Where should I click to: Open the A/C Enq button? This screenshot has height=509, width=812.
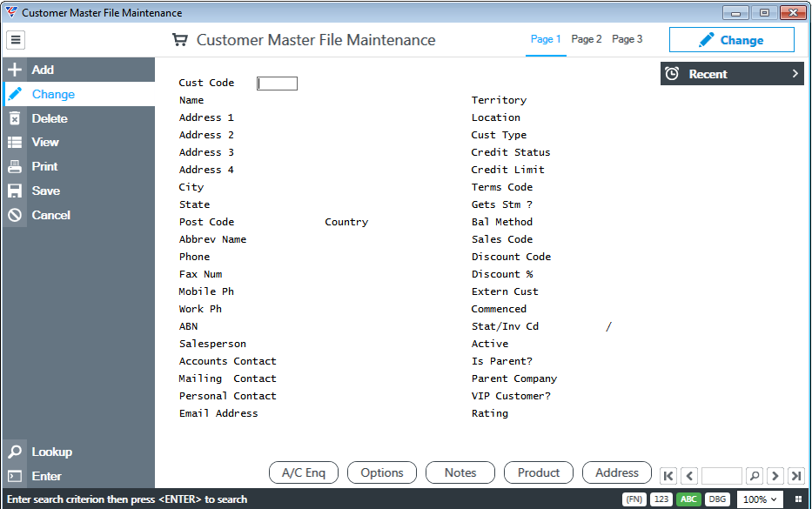(304, 472)
